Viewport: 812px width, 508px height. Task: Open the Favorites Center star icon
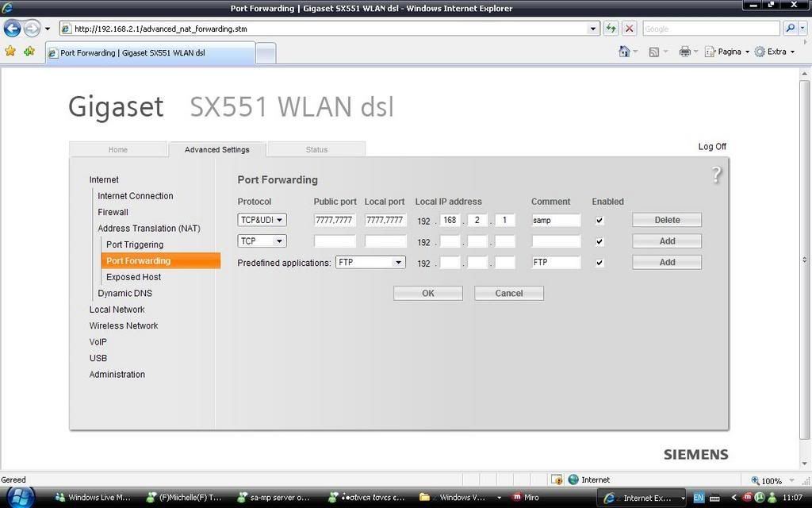[x=10, y=51]
